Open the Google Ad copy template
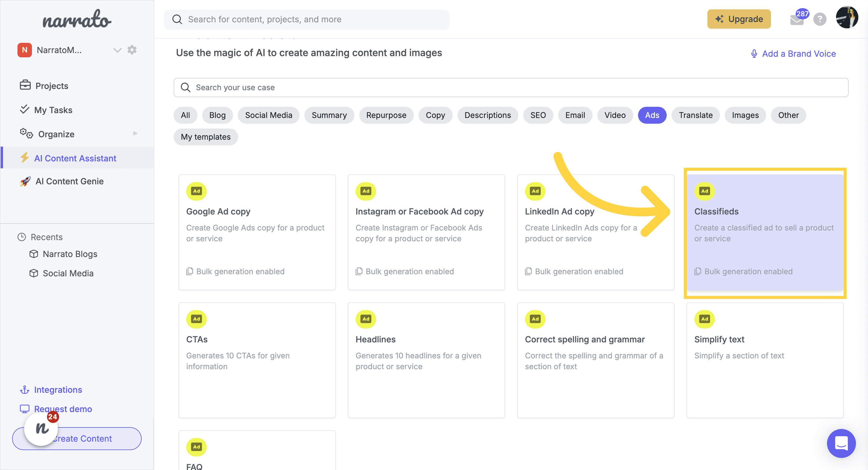 (257, 232)
